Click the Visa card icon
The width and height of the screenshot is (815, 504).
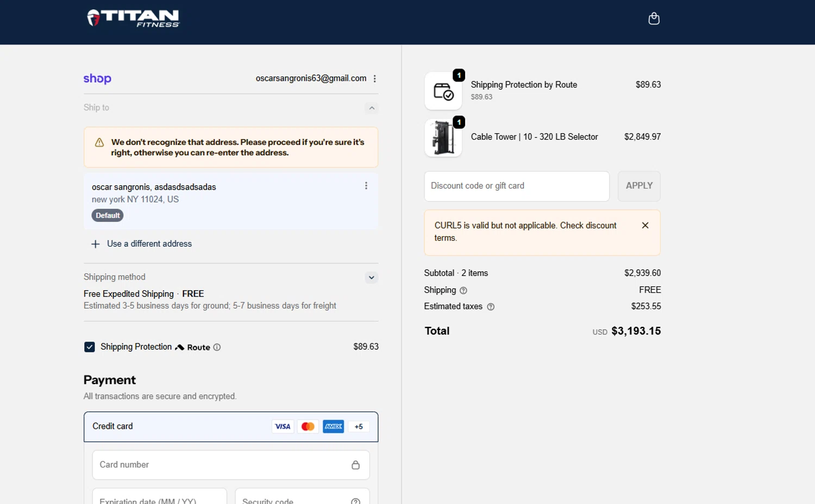283,427
